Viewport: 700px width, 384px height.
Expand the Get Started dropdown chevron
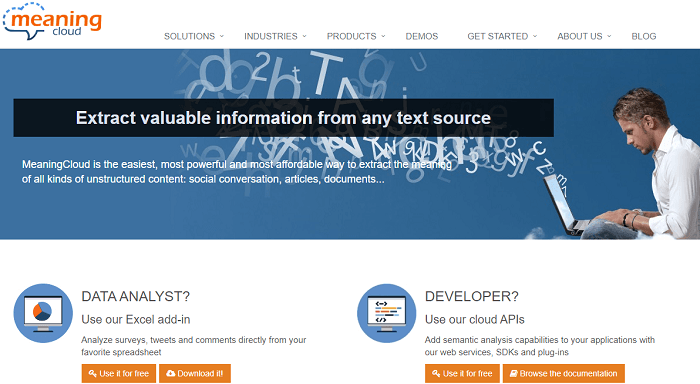pyautogui.click(x=535, y=36)
